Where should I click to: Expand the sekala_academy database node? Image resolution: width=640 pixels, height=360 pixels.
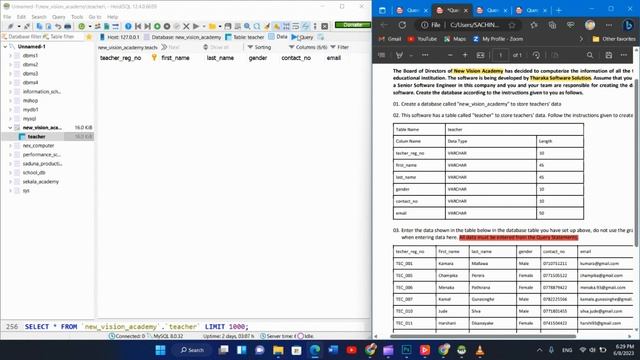(x=11, y=181)
